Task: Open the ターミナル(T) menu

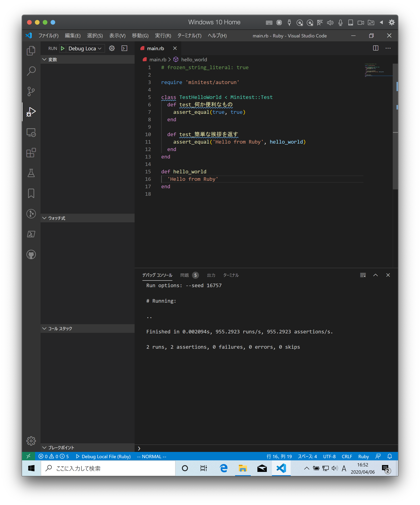Action: click(189, 36)
